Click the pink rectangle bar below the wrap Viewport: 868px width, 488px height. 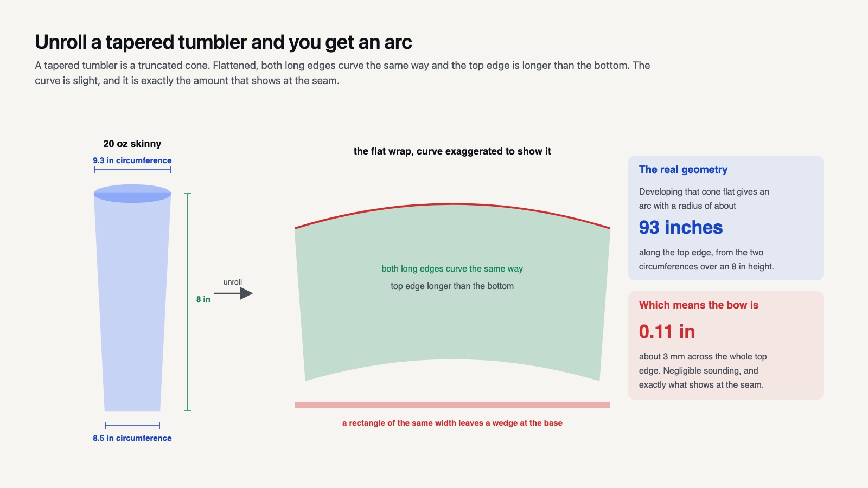pyautogui.click(x=452, y=405)
